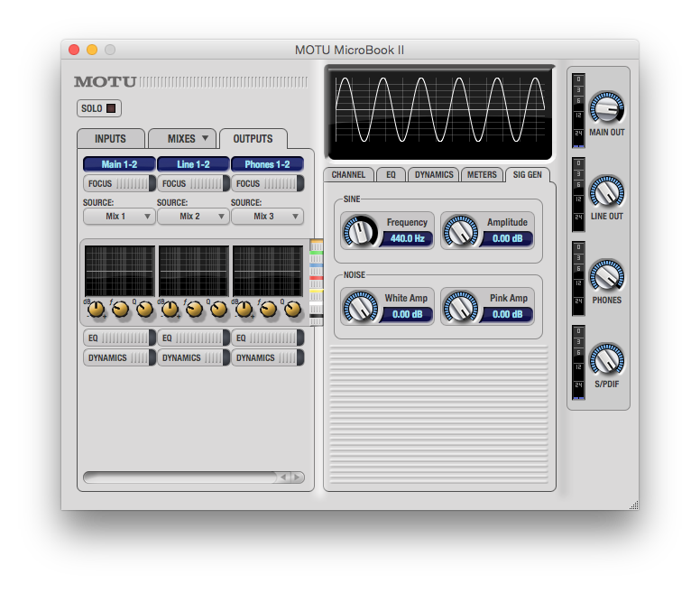Toggle FOCUS for Line 1-2
The width and height of the screenshot is (700, 593).
pyautogui.click(x=193, y=183)
